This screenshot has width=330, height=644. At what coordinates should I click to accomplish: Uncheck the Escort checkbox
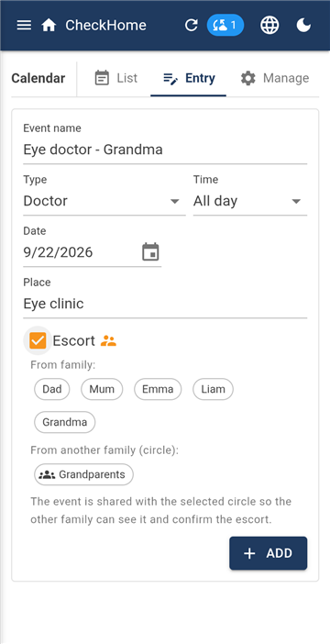click(38, 340)
